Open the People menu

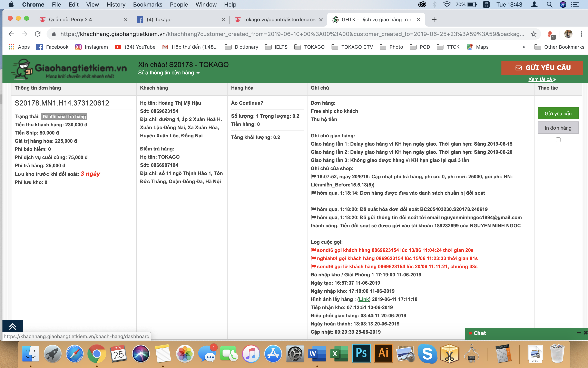pyautogui.click(x=179, y=4)
